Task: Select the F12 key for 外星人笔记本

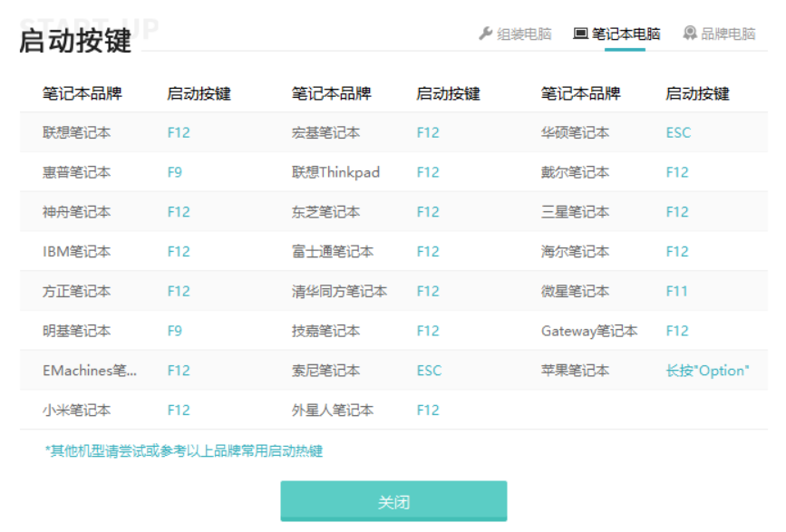Action: pos(428,411)
